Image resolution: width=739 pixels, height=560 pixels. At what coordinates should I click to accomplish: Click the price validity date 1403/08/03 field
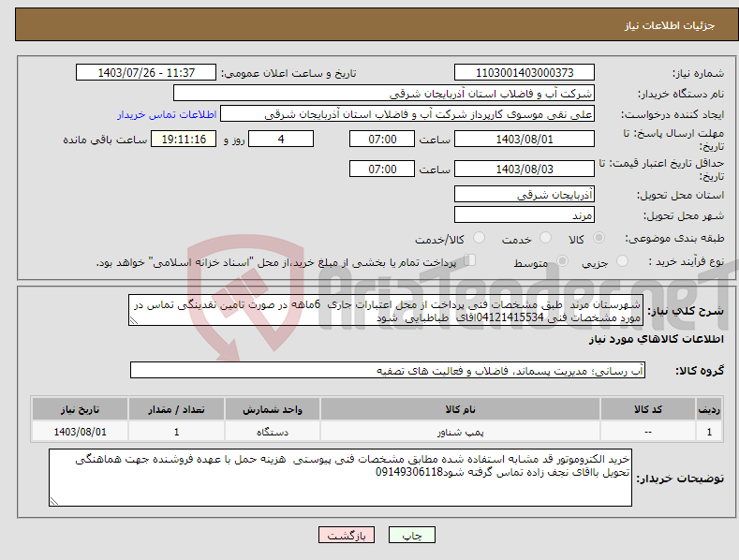(x=525, y=169)
